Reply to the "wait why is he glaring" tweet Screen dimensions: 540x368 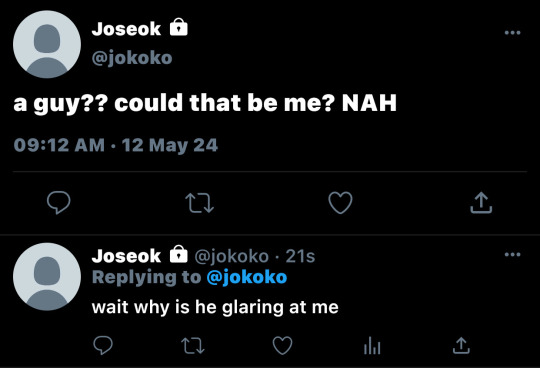pos(103,345)
